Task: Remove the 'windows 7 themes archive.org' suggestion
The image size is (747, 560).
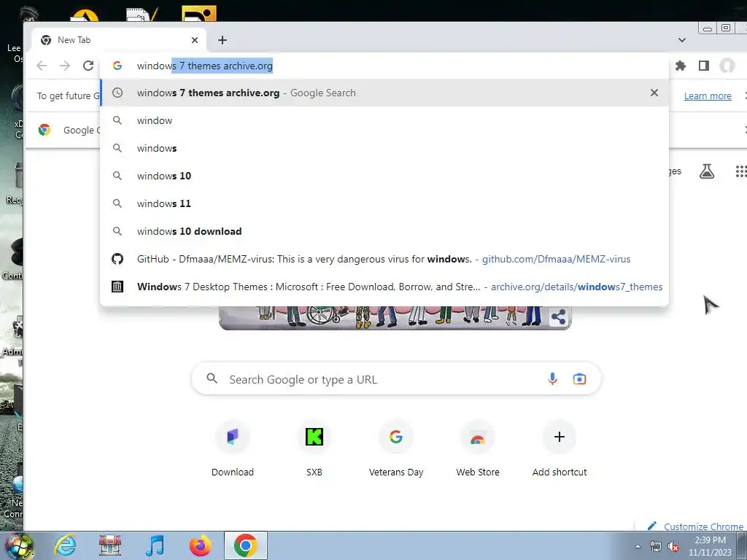Action: 654,93
